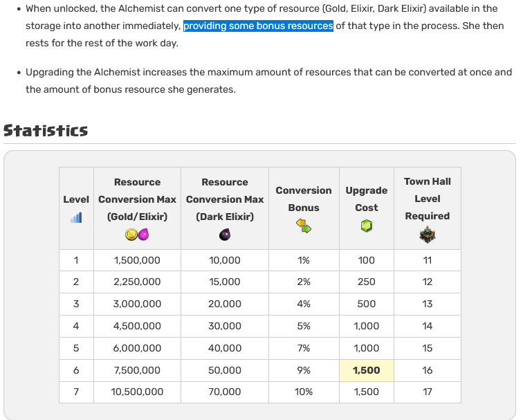
Task: Click the 10% conversion bonus cell
Action: 304,392
